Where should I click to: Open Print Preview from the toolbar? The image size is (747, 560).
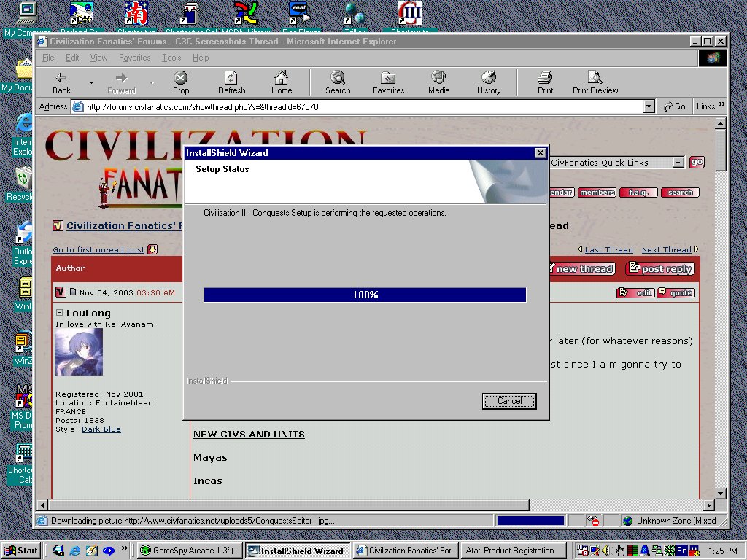click(595, 82)
